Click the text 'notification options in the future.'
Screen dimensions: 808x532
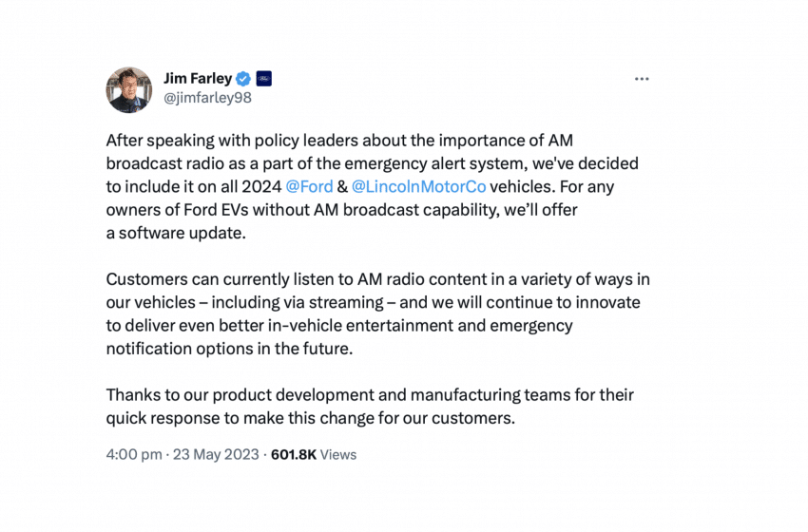click(x=228, y=348)
